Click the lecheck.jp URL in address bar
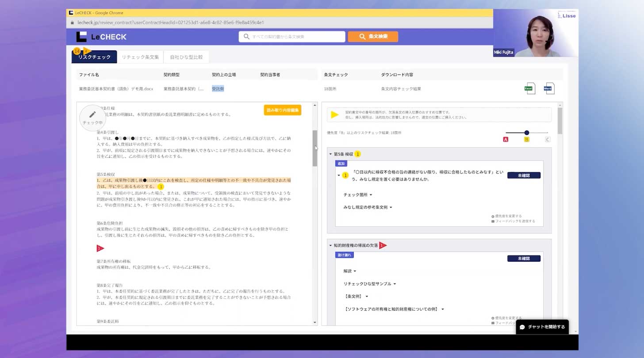The width and height of the screenshot is (644, 358). tap(170, 23)
